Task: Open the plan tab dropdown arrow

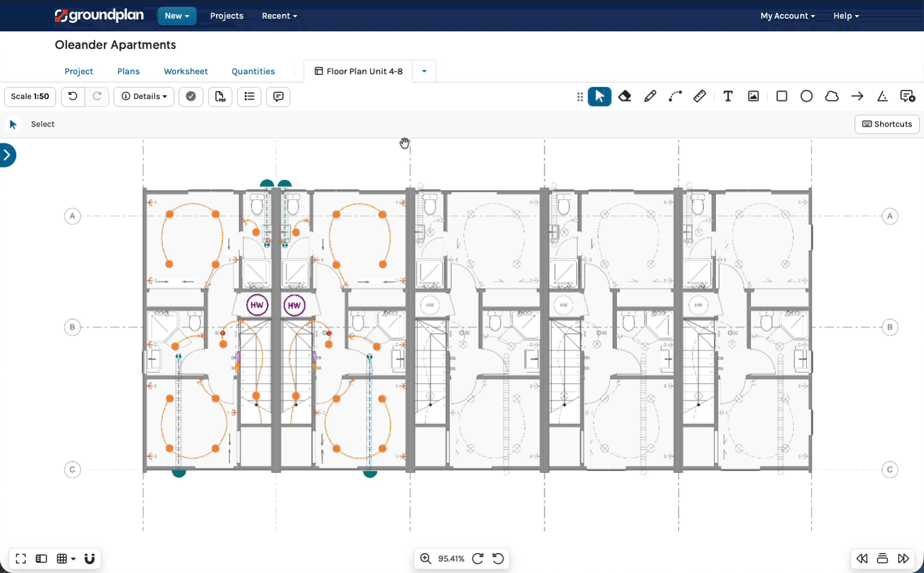Action: [x=424, y=71]
